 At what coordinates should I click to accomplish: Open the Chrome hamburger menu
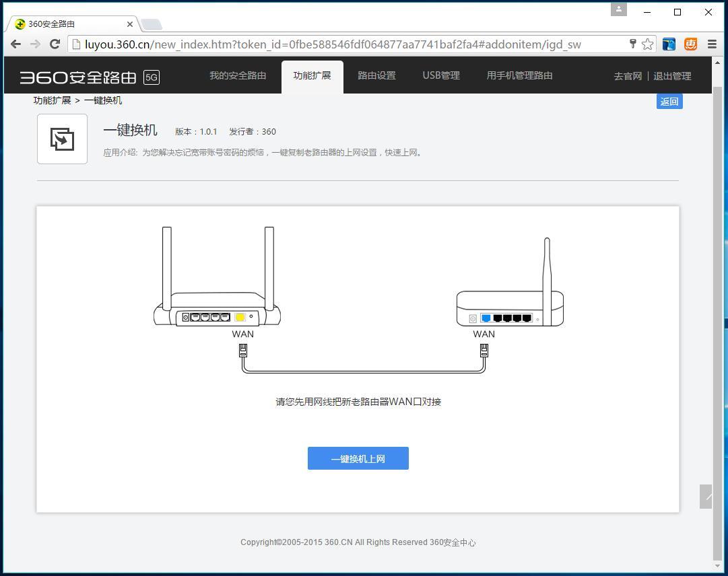712,44
